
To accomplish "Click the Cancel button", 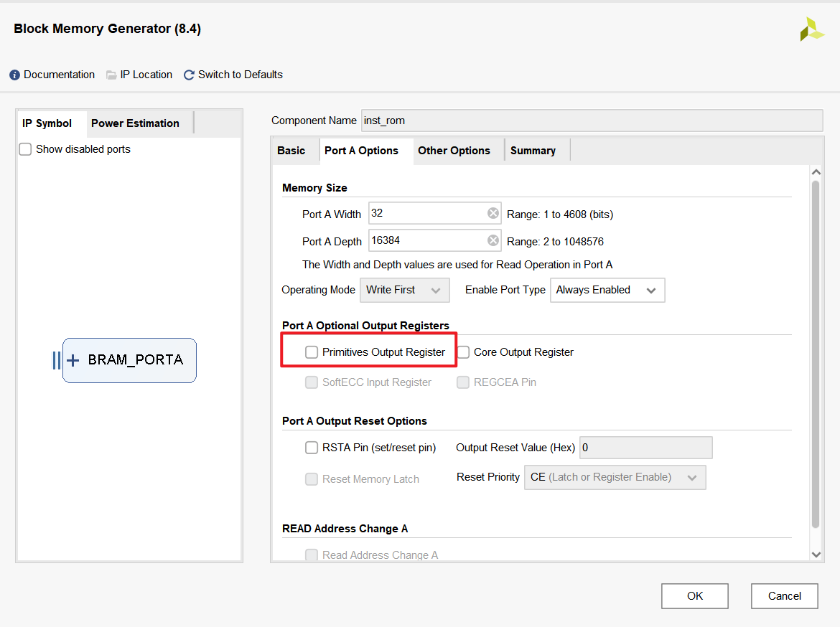I will [784, 596].
